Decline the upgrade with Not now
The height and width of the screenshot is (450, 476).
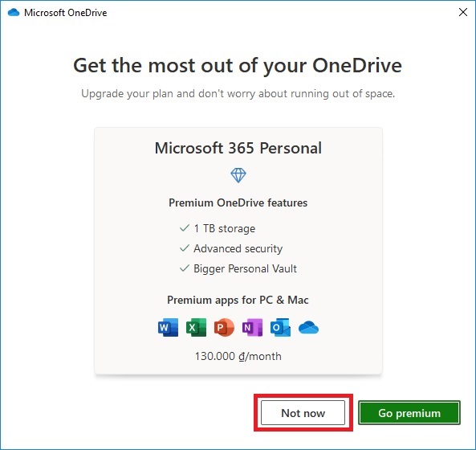click(x=303, y=412)
